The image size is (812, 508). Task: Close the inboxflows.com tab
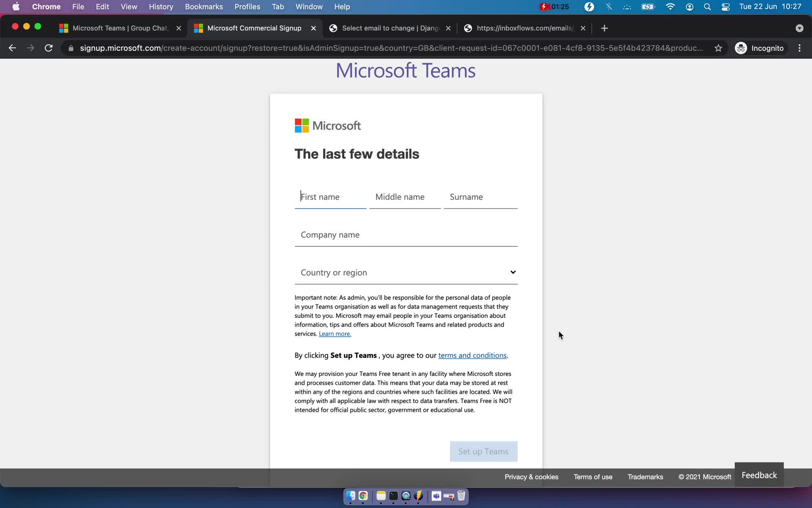tap(583, 28)
